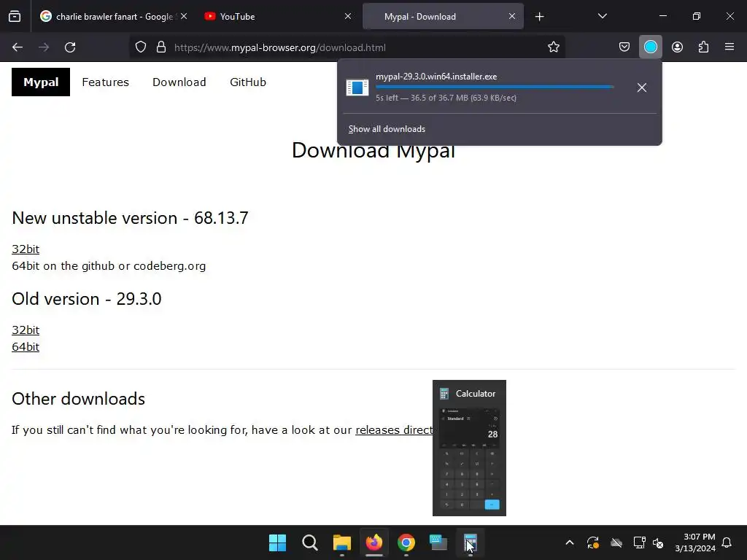Close the charlie brawler fanart tab
This screenshot has width=747, height=560.
click(184, 17)
